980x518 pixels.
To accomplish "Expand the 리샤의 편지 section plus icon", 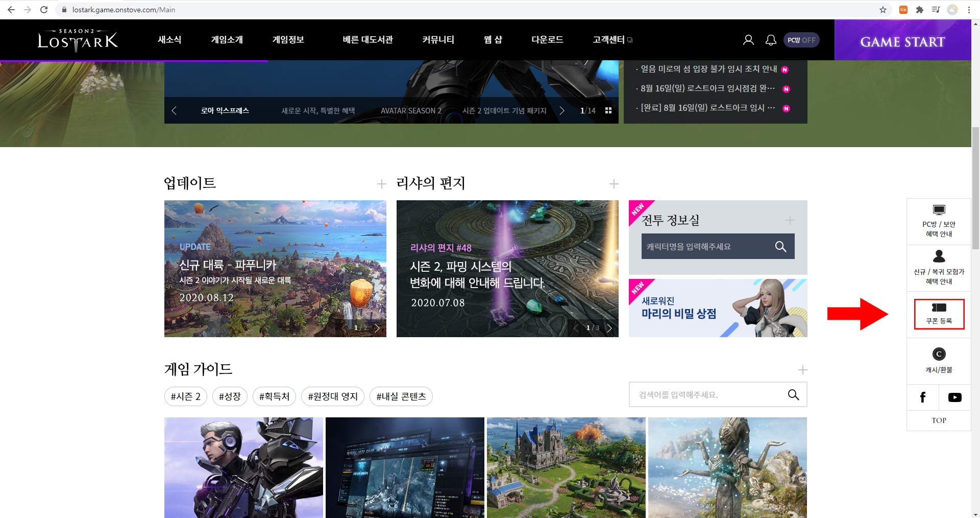I will coord(614,184).
